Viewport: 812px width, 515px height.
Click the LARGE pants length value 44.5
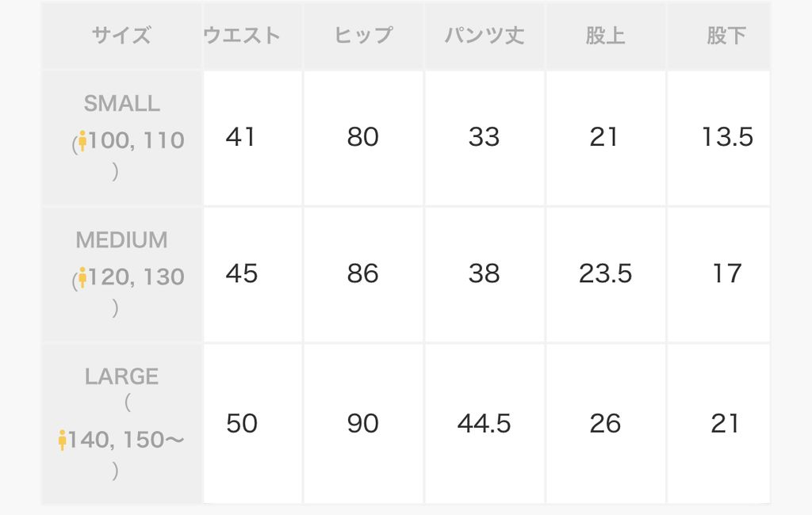tap(484, 424)
